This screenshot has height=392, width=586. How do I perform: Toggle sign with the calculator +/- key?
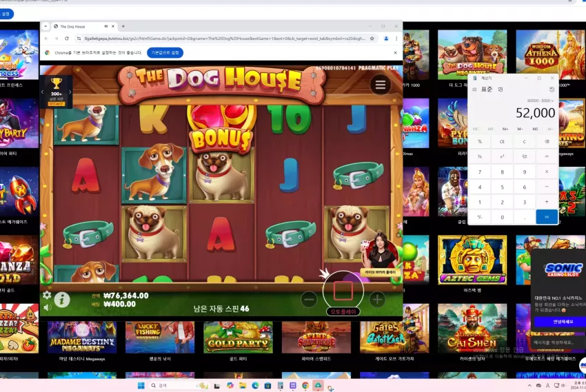click(480, 217)
